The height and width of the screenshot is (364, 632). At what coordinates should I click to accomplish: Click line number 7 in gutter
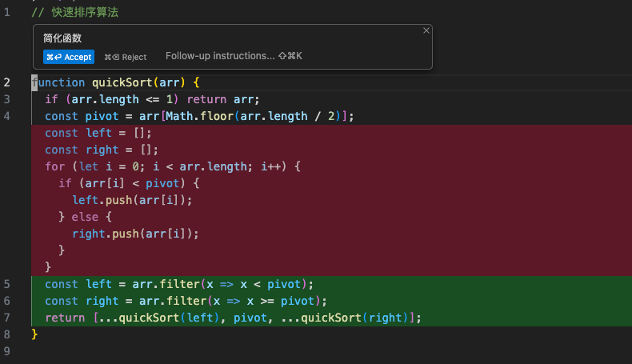(x=7, y=318)
